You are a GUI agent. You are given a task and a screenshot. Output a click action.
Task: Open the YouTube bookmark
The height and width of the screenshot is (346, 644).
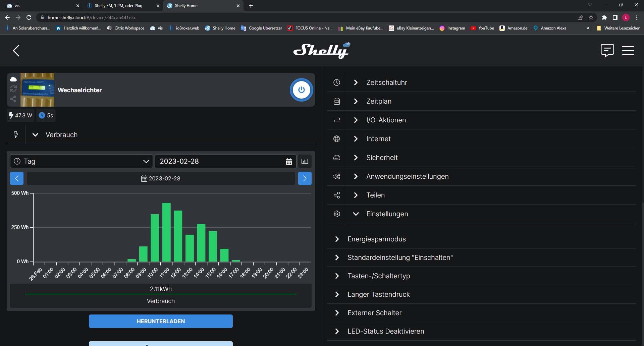click(x=482, y=28)
